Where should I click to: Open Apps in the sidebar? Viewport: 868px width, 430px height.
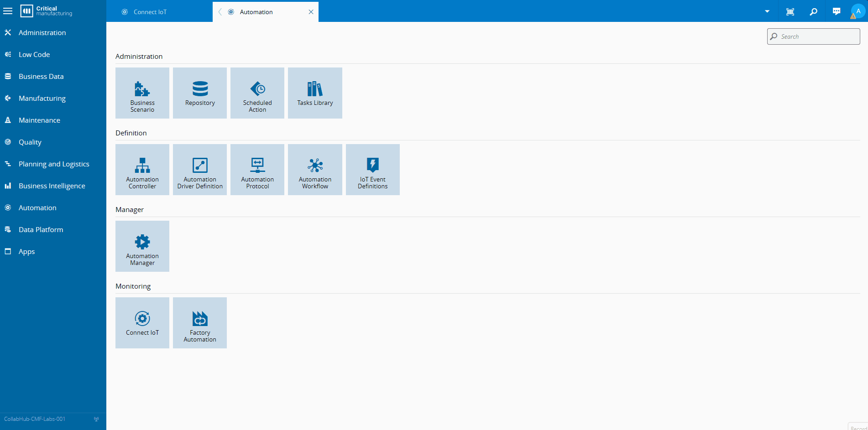[x=53, y=252]
